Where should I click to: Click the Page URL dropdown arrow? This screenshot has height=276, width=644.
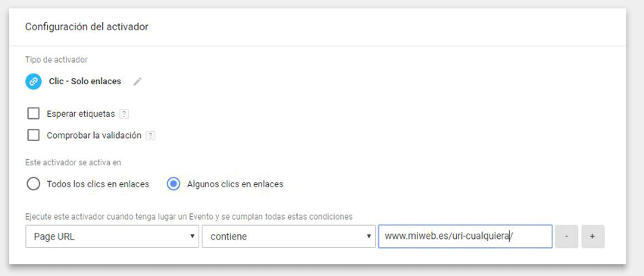192,237
